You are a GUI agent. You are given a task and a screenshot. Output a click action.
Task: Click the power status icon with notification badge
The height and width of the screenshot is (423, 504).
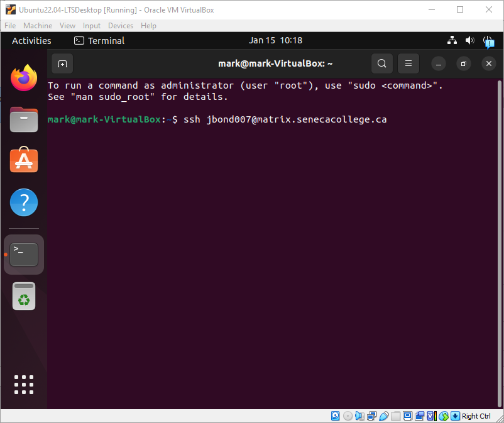coord(489,40)
